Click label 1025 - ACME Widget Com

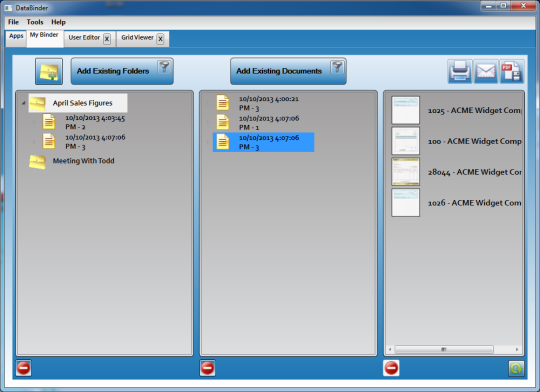tap(475, 111)
